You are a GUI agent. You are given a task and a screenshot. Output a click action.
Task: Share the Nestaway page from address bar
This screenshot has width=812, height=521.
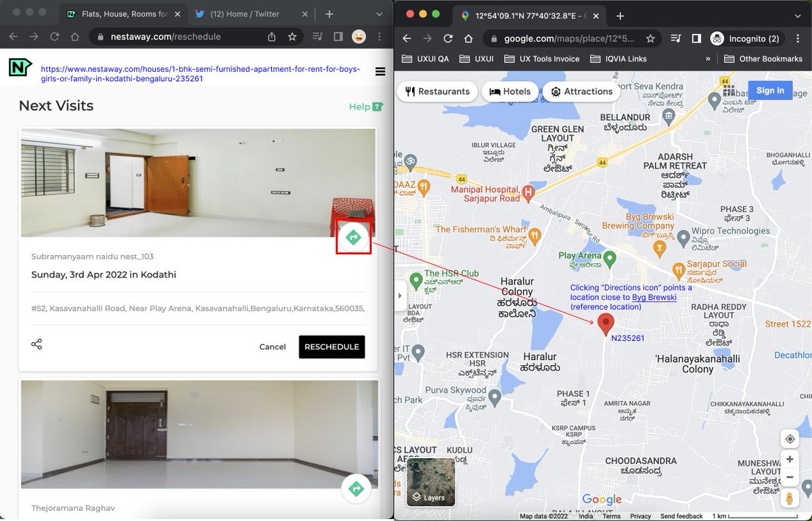pos(272,37)
